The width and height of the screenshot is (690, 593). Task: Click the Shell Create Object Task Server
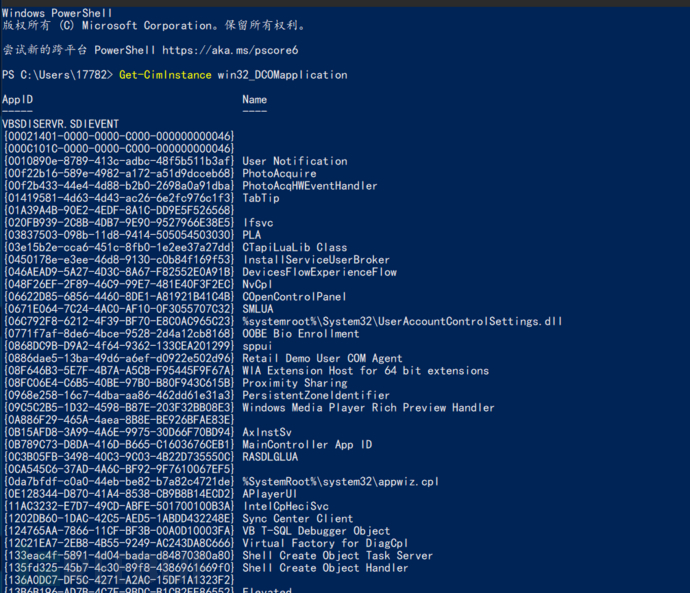[x=338, y=555]
